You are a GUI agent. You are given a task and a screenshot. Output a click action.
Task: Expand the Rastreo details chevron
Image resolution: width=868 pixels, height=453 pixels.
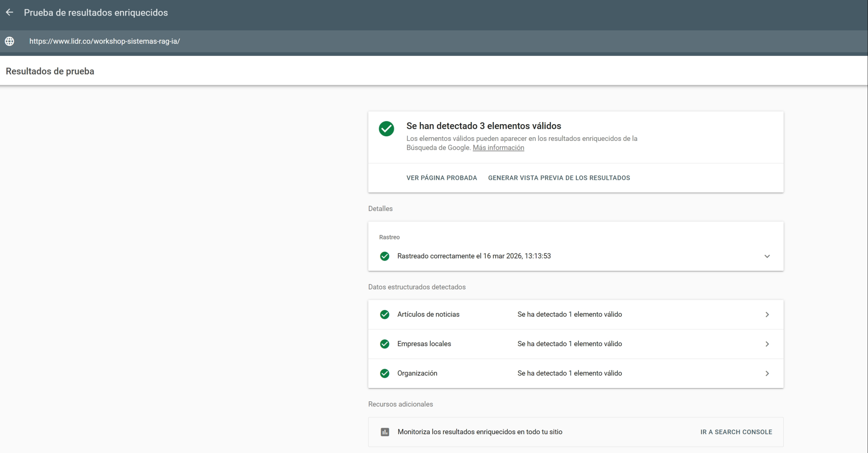point(767,256)
